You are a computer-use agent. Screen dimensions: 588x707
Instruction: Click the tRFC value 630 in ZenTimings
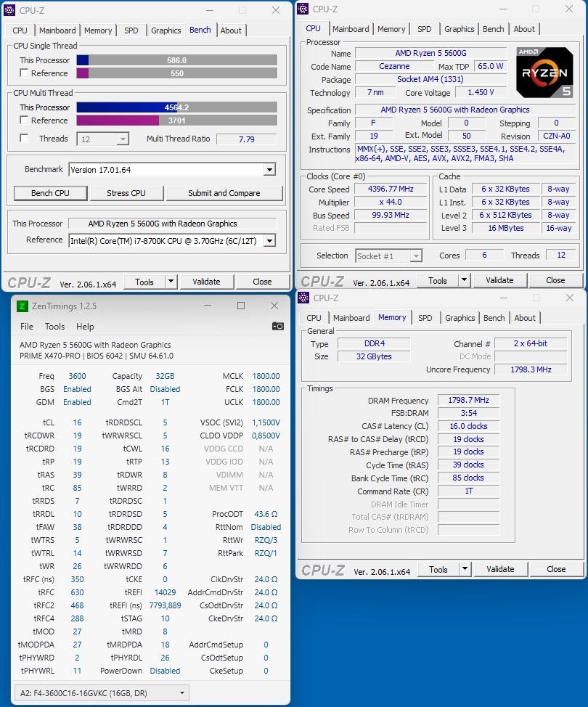click(x=77, y=592)
